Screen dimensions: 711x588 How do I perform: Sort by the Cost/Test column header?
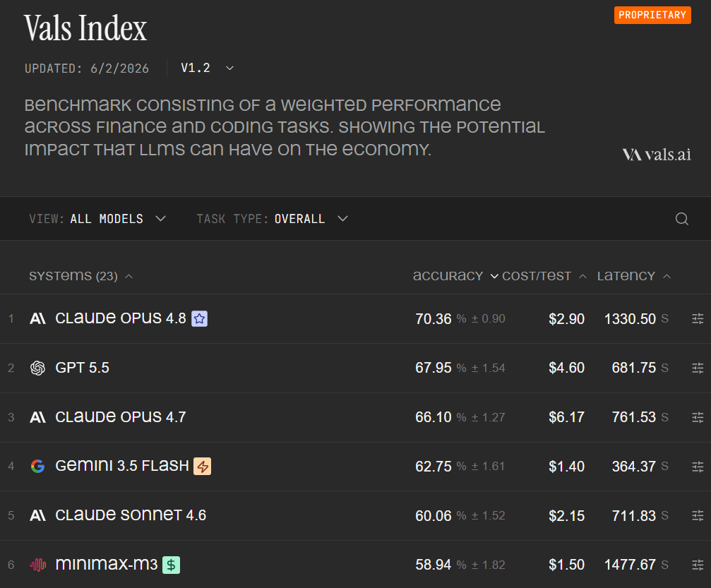point(544,276)
